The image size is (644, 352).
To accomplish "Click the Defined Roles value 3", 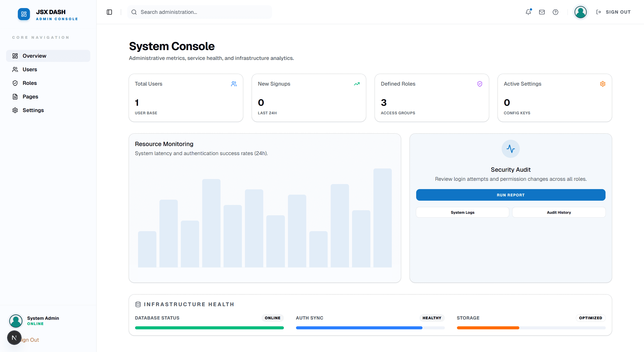I will (384, 102).
